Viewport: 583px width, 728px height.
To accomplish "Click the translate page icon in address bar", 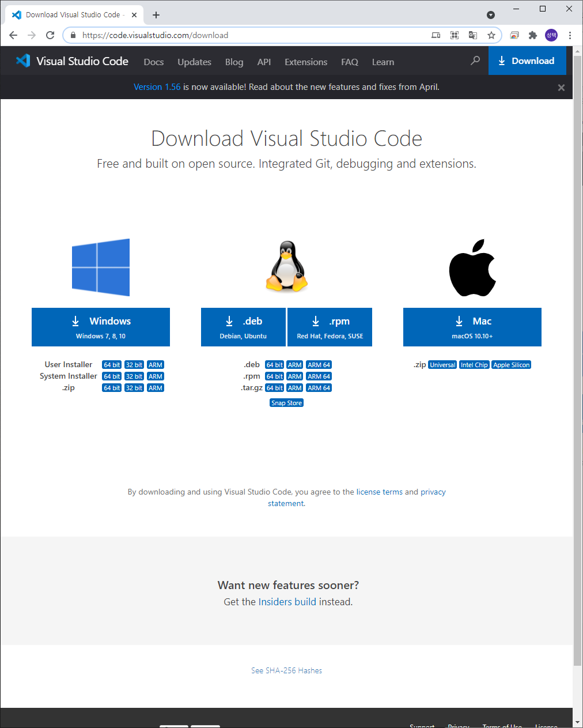I will [473, 35].
